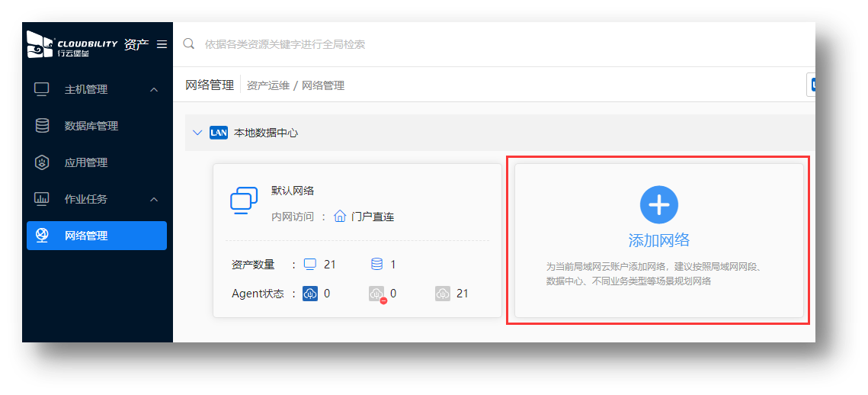Select 网络管理 in the sidebar
The height and width of the screenshot is (395, 868).
(97, 236)
